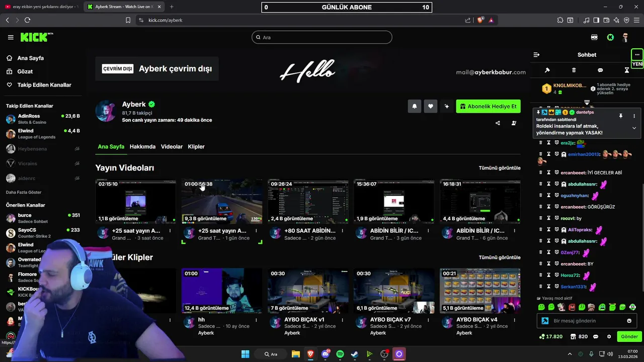Click the Brave wallet icon
Screen dimensions: 644x362
(606, 20)
